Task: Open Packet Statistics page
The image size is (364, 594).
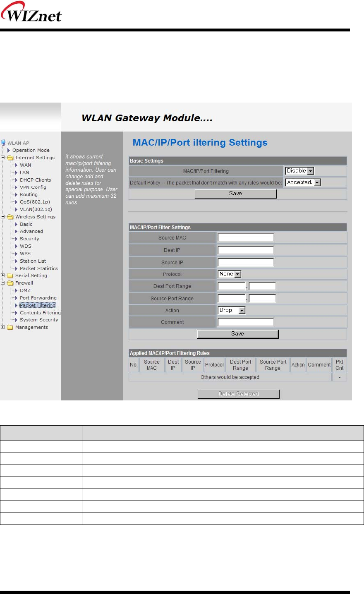Action: tap(39, 268)
